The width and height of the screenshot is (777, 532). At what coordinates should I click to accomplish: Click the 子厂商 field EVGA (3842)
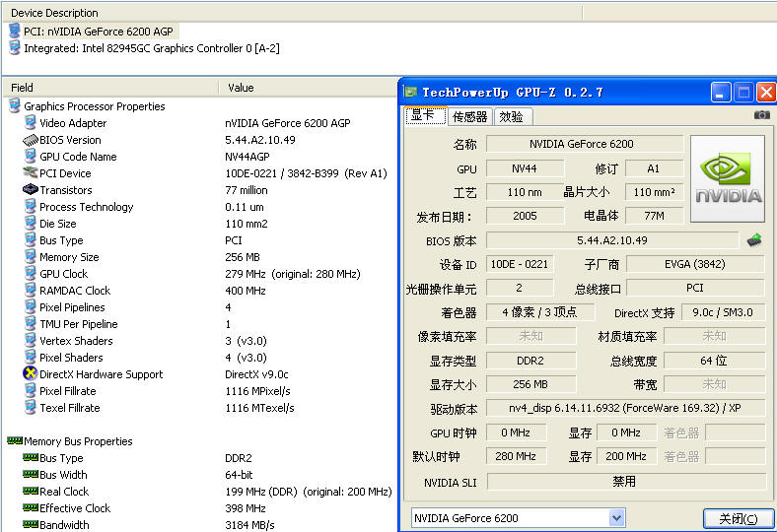tap(695, 264)
